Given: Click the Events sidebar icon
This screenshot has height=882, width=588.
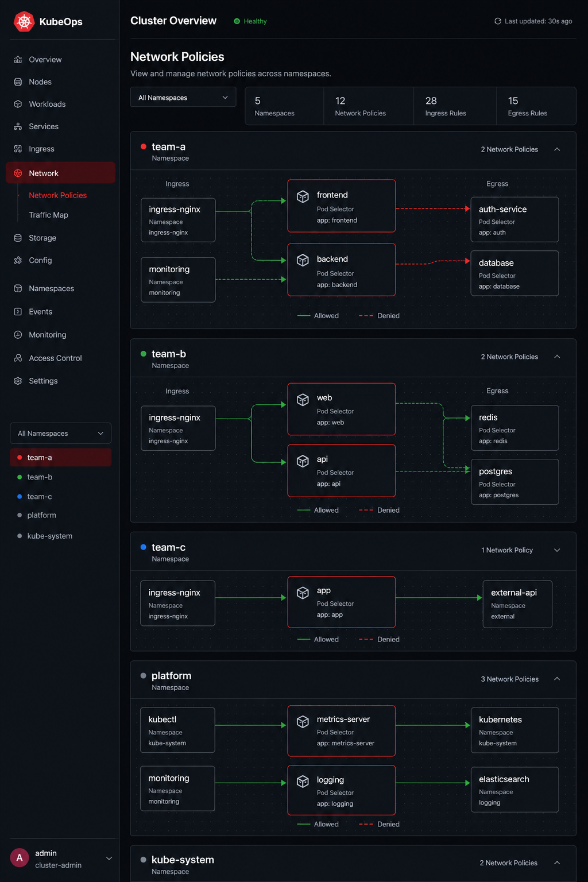Looking at the screenshot, I should point(18,312).
